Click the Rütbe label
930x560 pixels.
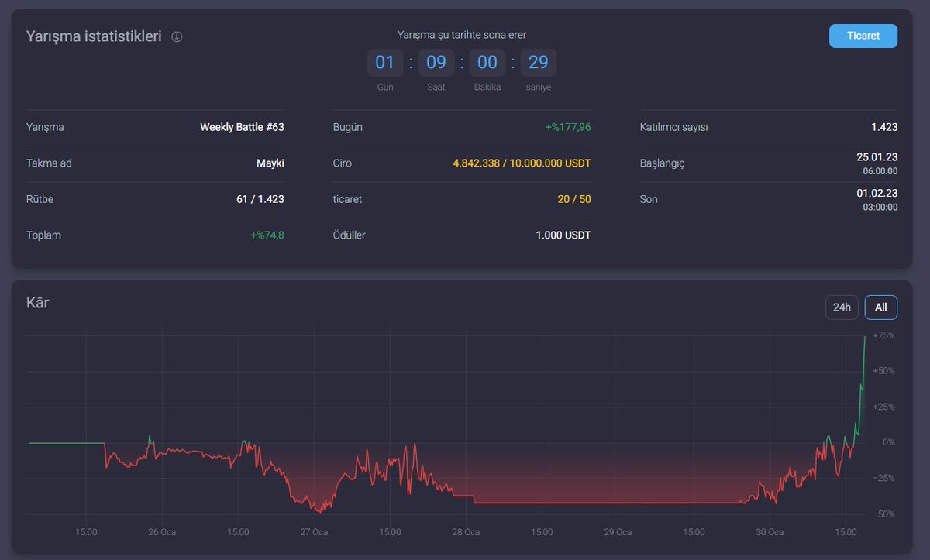[40, 199]
